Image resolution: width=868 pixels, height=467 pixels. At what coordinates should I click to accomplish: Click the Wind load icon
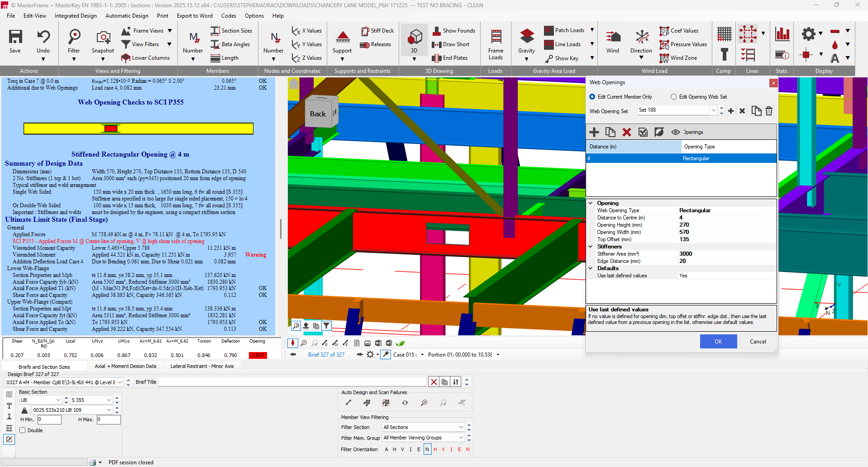(613, 37)
